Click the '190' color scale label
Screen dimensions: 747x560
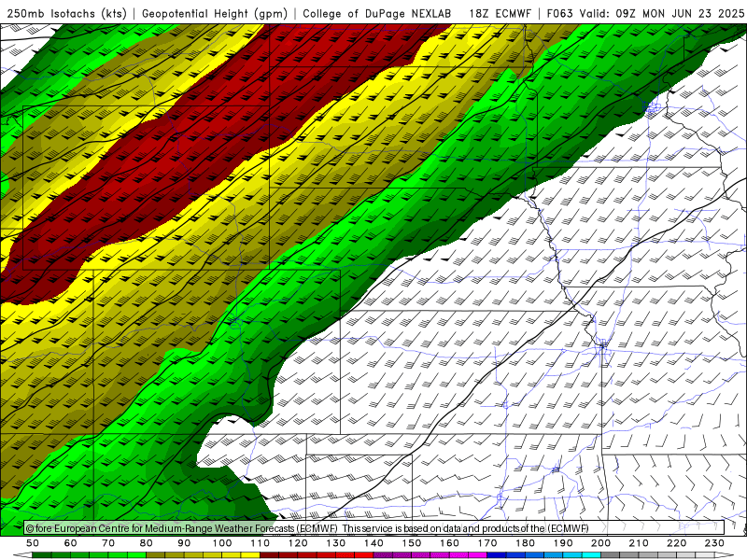pyautogui.click(x=563, y=543)
